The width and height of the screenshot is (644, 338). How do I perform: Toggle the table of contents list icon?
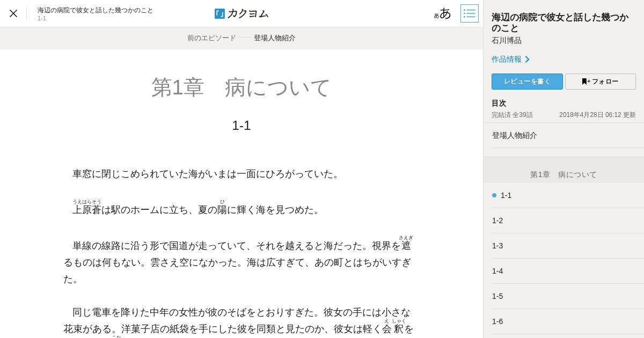pos(470,13)
